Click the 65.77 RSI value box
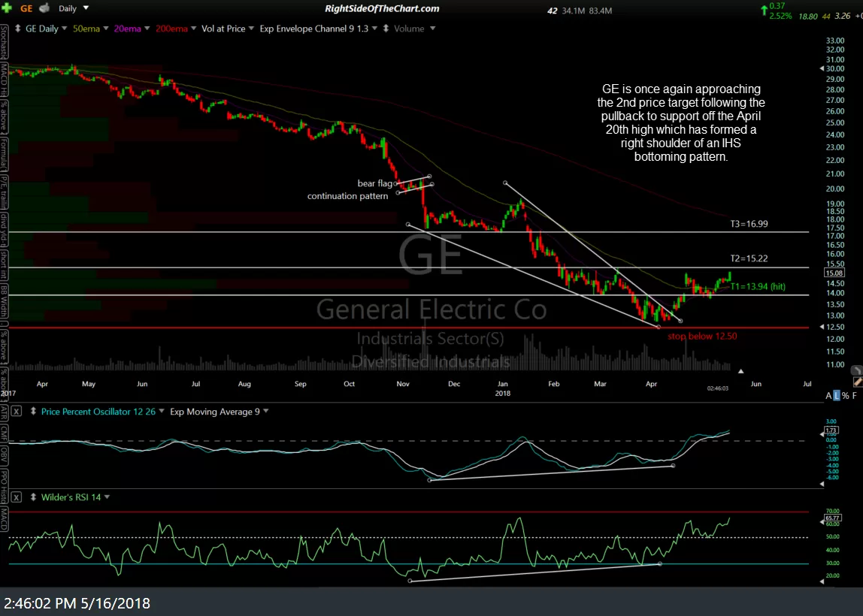 coord(832,518)
